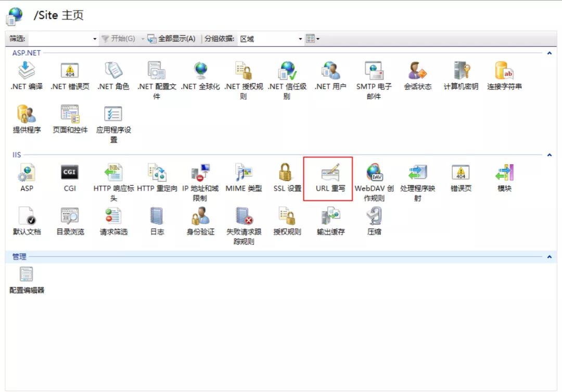Open the 请求筛选 feature
Screen dimensions: 562x392
[113, 221]
